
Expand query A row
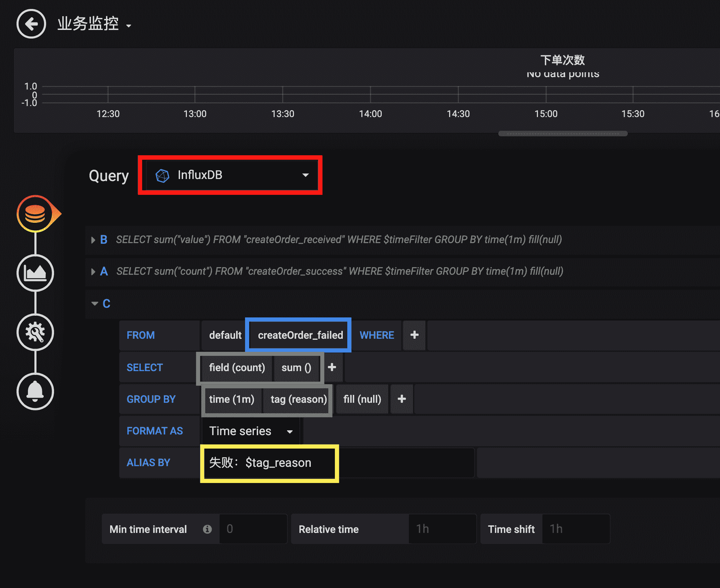[x=93, y=272]
